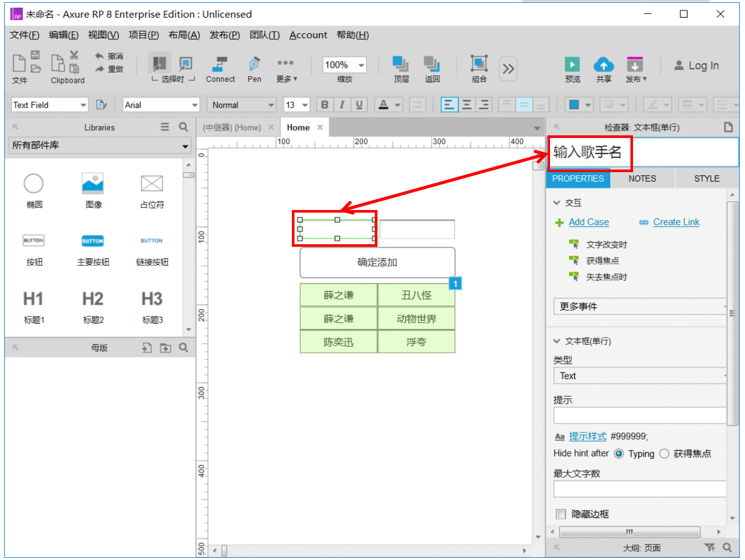Align text center in format bar

click(467, 105)
